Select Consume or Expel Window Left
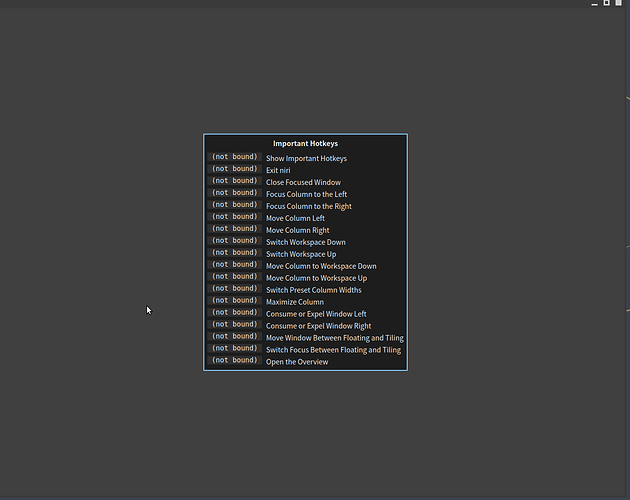 coord(316,314)
